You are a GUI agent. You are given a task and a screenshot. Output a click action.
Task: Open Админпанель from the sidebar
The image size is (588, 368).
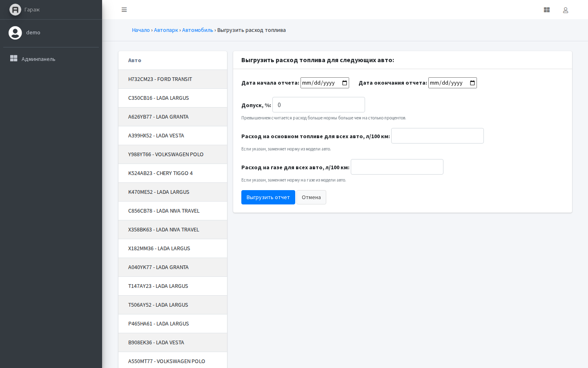(x=51, y=59)
